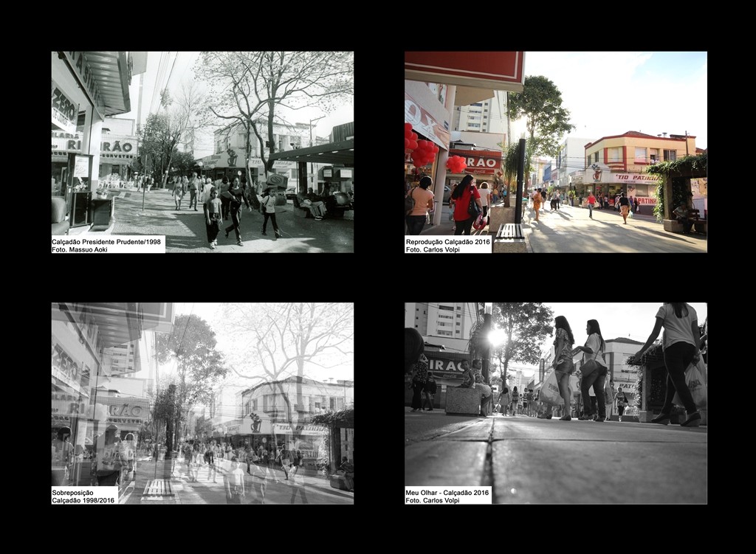Select the 'Meu Olhar - Calçadão 2016' caption
Viewport: 756px width, 554px height.
coord(447,491)
